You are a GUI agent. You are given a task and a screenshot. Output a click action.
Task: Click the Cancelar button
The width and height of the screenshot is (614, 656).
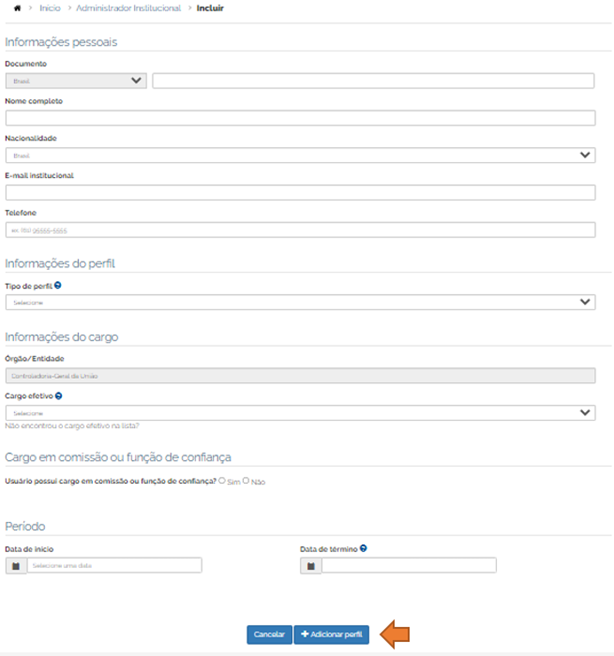(269, 635)
